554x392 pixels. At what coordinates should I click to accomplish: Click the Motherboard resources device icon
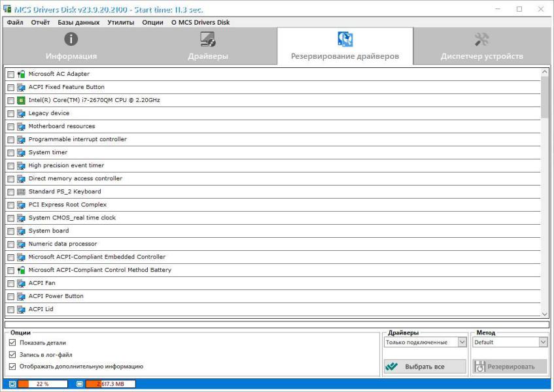21,126
